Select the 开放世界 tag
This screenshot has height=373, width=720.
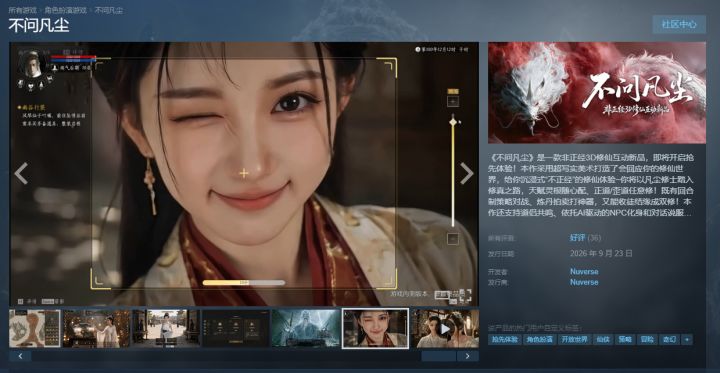click(x=574, y=339)
